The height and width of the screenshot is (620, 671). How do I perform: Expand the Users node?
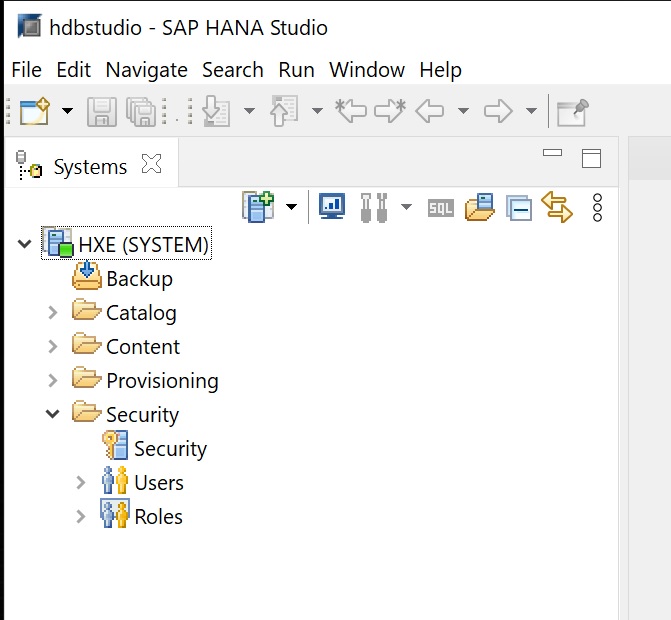(x=81, y=483)
